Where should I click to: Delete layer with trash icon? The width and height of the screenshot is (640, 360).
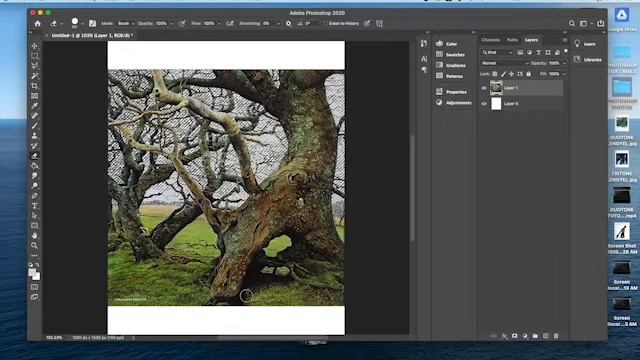tap(556, 336)
